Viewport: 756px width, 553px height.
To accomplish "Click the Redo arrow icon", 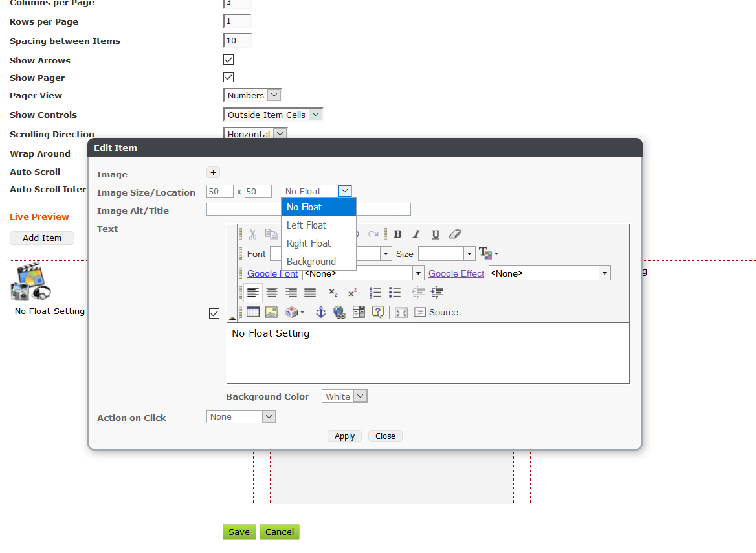I will click(373, 234).
